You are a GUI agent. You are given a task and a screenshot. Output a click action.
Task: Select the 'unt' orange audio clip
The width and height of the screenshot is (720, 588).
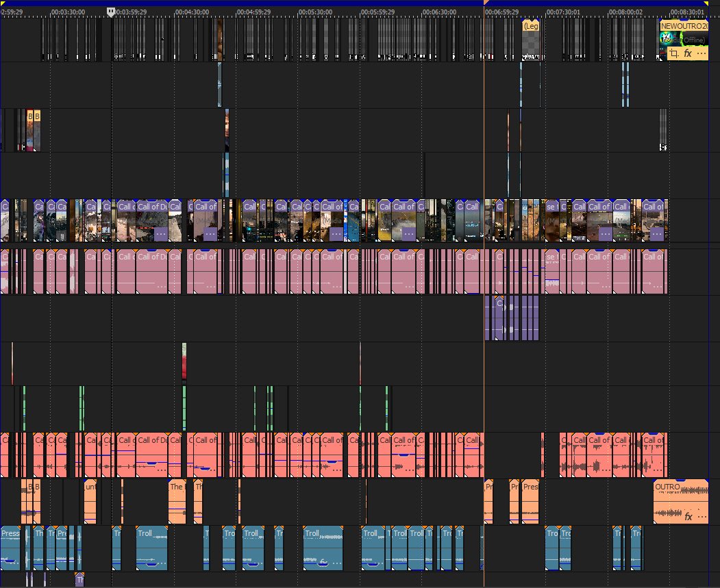(90, 501)
